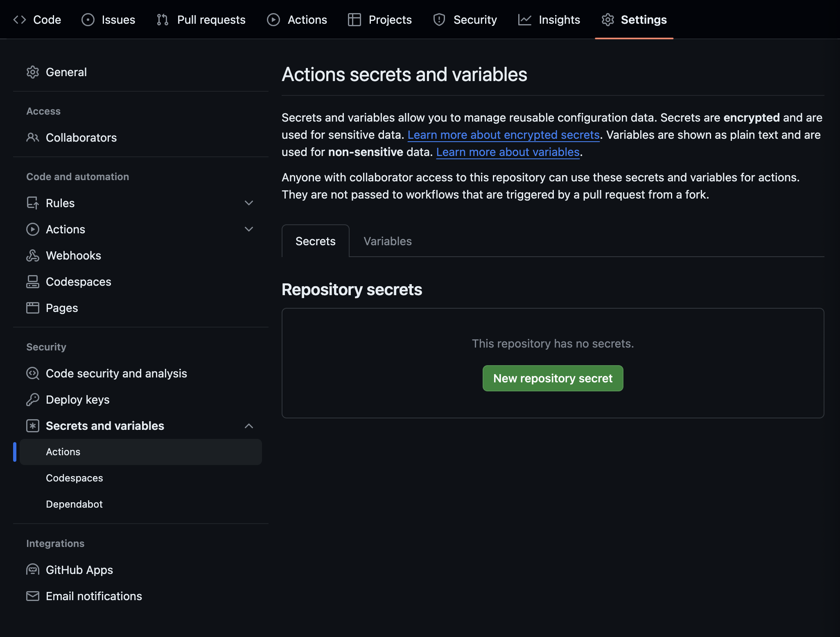
Task: Open Issues via its circle icon
Action: (88, 19)
